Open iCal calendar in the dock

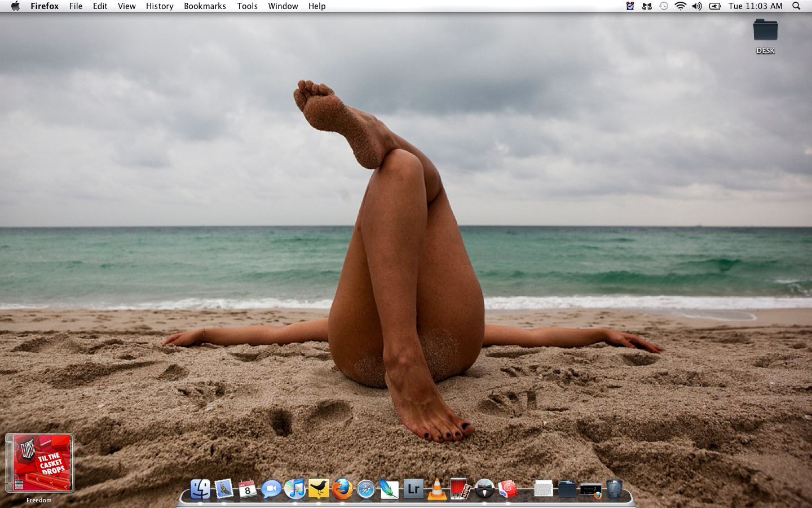pyautogui.click(x=248, y=489)
